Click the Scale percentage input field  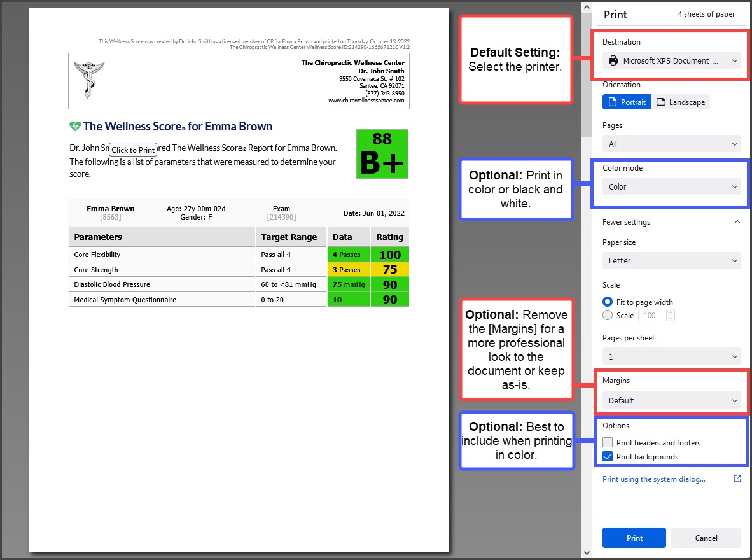(652, 315)
